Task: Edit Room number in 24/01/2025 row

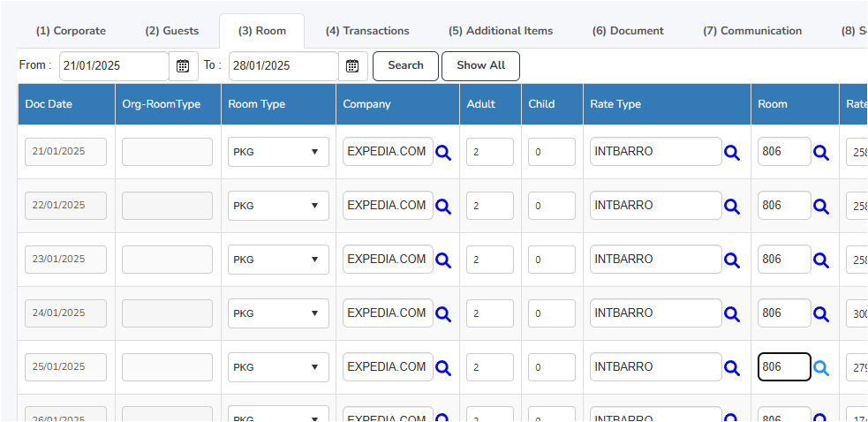Action: [x=784, y=313]
